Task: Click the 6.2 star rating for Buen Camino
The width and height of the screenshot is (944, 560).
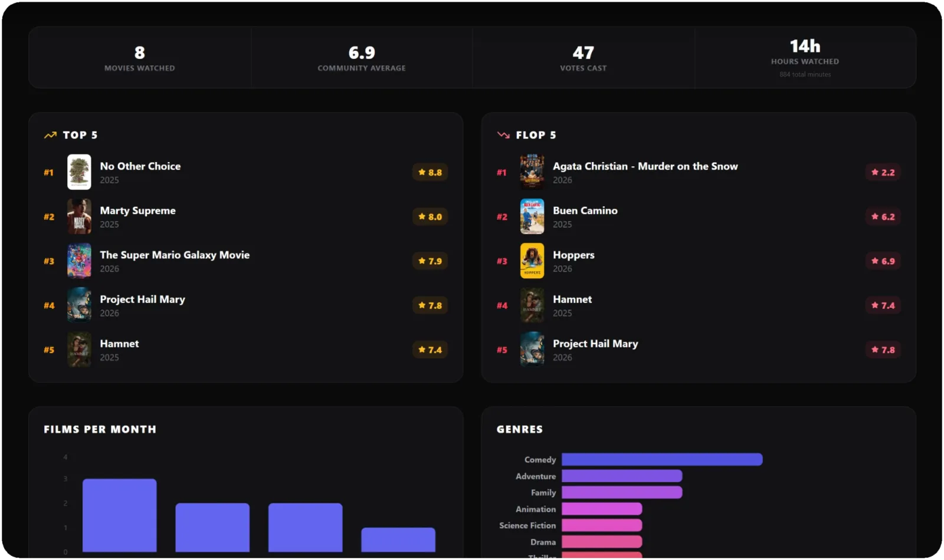Action: (883, 216)
